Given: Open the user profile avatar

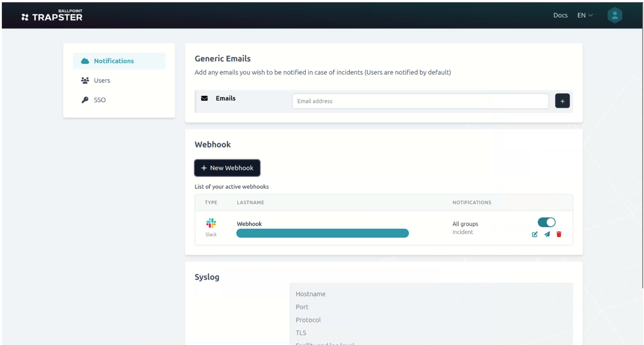Looking at the screenshot, I should click(x=615, y=15).
